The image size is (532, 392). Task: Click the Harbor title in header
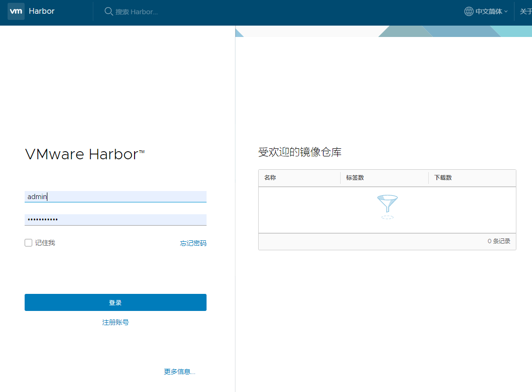[42, 11]
